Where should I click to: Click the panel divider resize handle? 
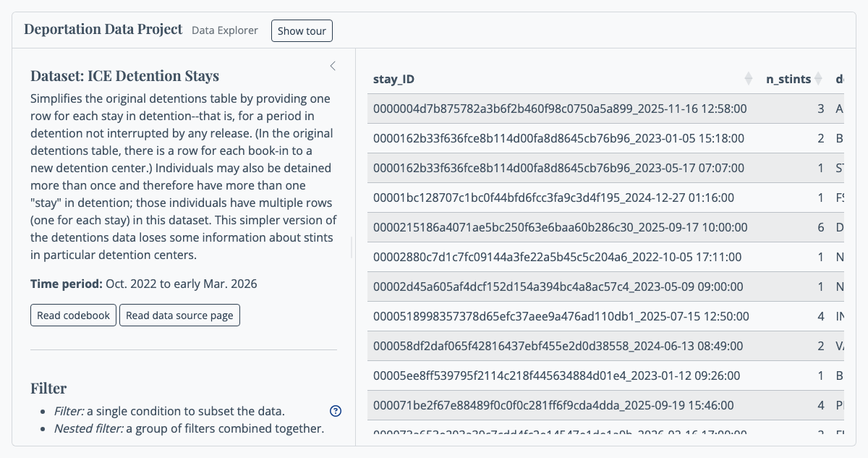click(352, 247)
